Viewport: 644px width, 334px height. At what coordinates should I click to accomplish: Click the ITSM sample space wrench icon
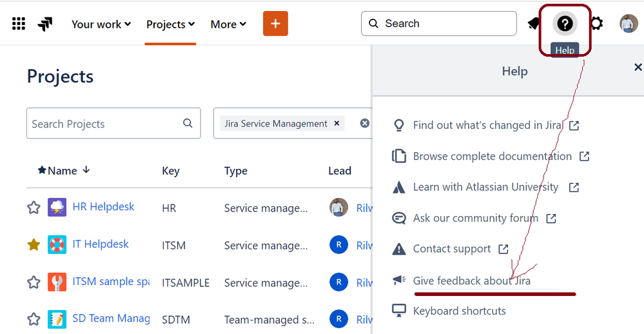[57, 282]
